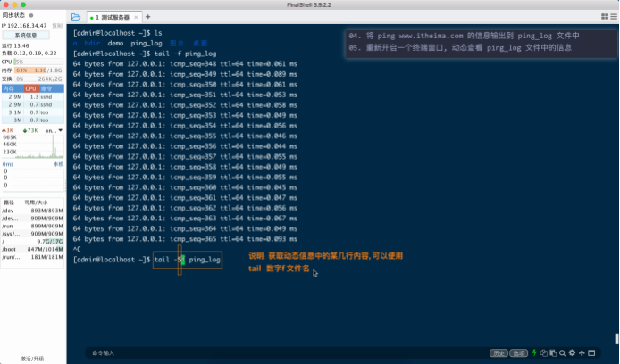The width and height of the screenshot is (620, 364).
Task: Close the 测试服务器 tab
Action: tap(136, 17)
